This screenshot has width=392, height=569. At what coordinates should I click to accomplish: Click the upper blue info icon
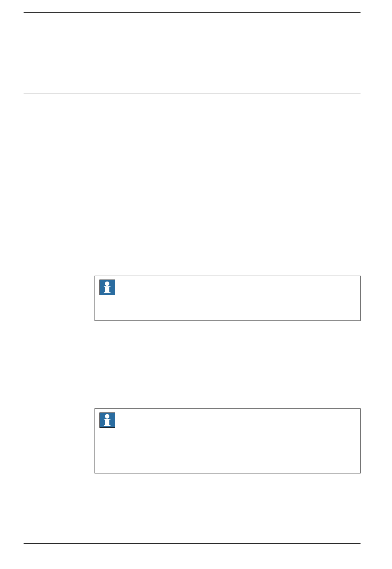[107, 287]
